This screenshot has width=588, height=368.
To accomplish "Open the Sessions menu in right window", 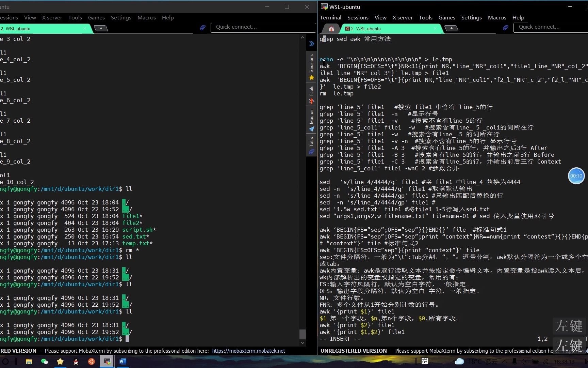I will (x=358, y=17).
